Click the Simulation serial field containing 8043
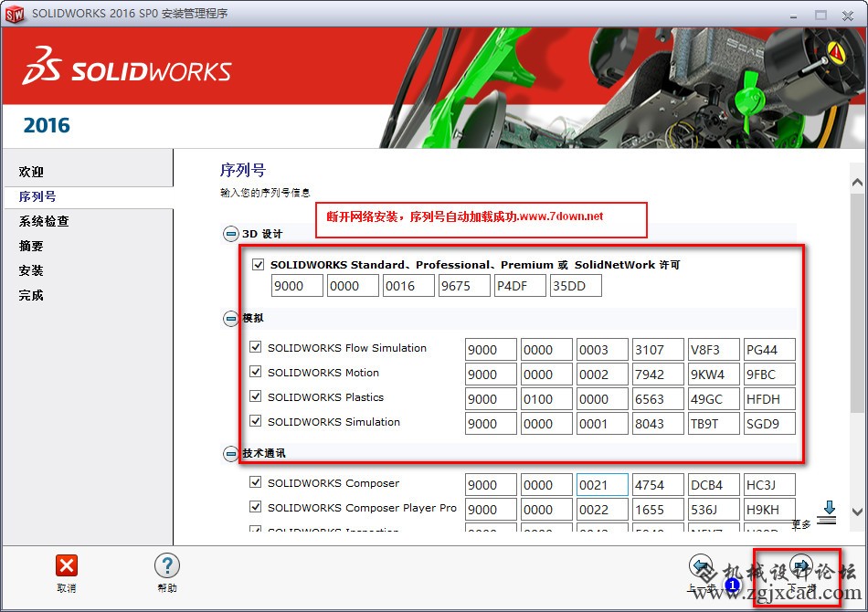Image resolution: width=868 pixels, height=612 pixels. [658, 423]
